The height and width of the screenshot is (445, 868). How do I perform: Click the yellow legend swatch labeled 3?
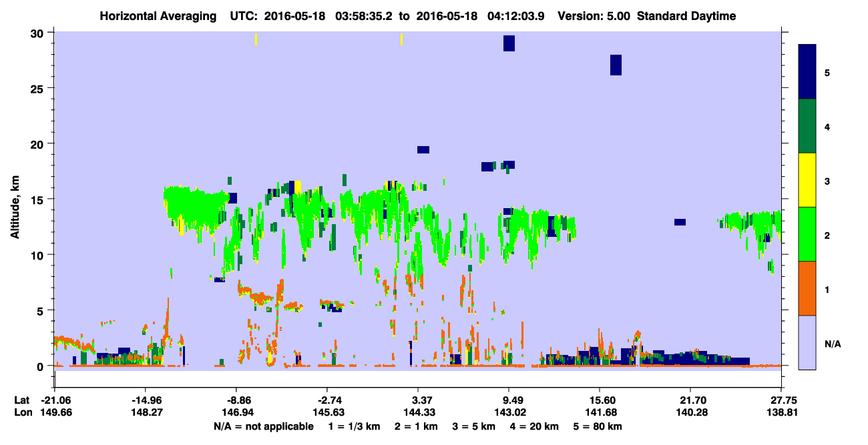coord(807,180)
